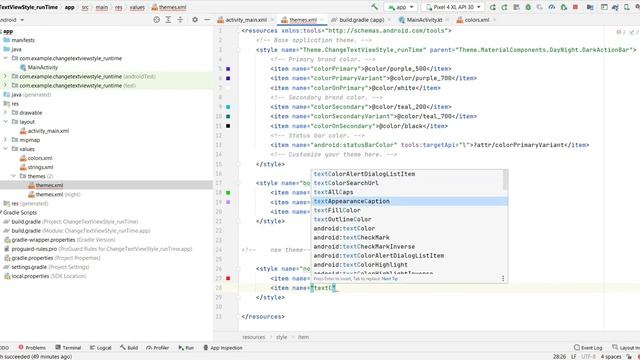Open the app run configuration dropdown

(x=401, y=7)
